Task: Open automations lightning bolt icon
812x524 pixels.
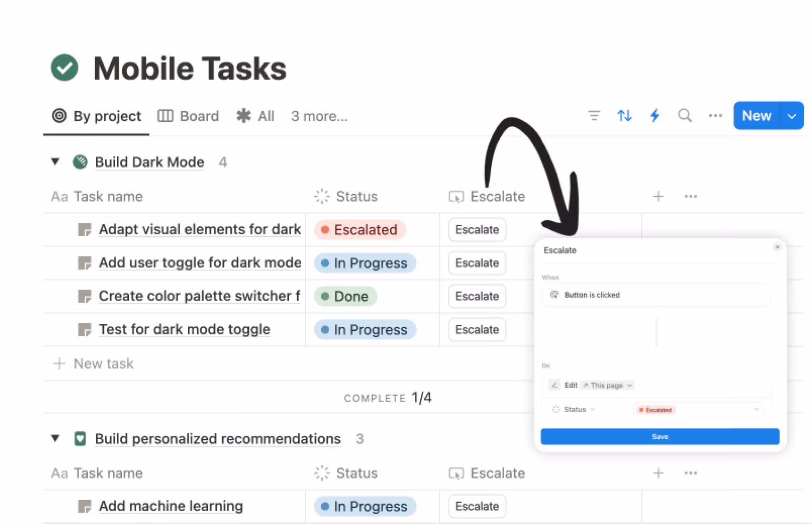Action: (x=655, y=116)
